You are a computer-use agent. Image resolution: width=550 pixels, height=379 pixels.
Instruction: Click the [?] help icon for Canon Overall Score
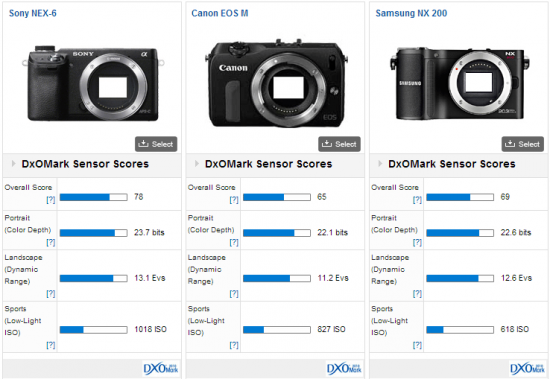pos(234,200)
